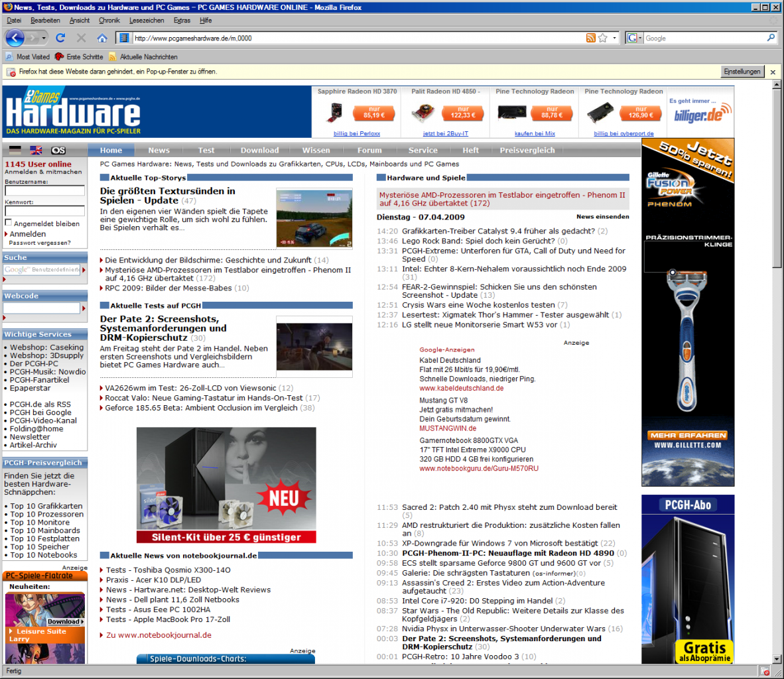
Task: Click the Silent-Kit NEU advertisement banner
Action: (x=226, y=485)
